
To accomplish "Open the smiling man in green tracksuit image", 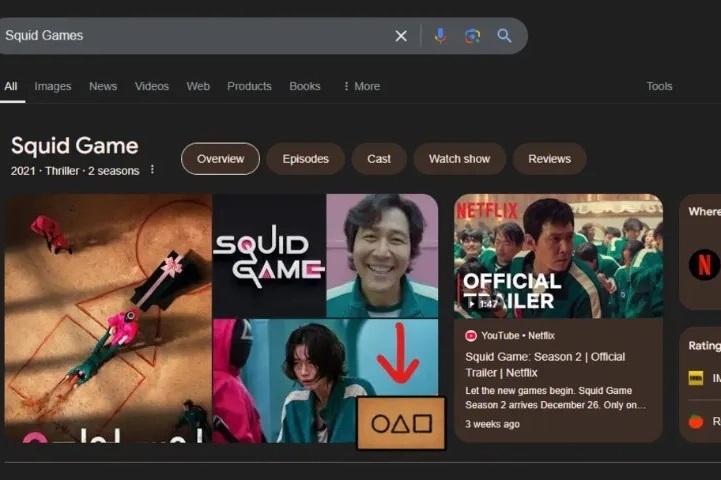I will click(382, 256).
